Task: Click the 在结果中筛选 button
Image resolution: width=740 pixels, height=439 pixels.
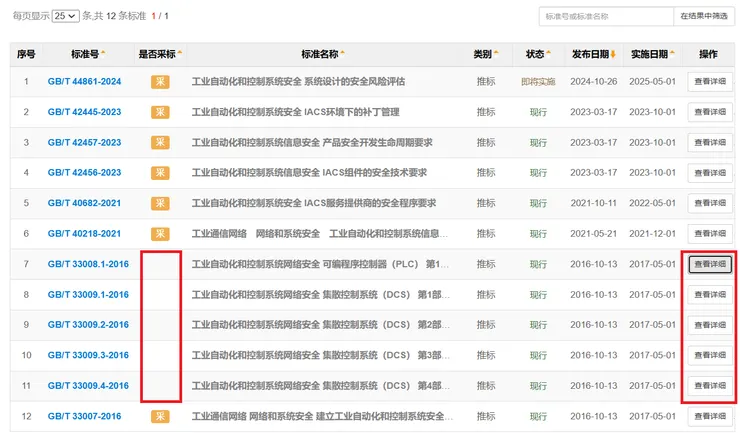Action: (x=704, y=17)
